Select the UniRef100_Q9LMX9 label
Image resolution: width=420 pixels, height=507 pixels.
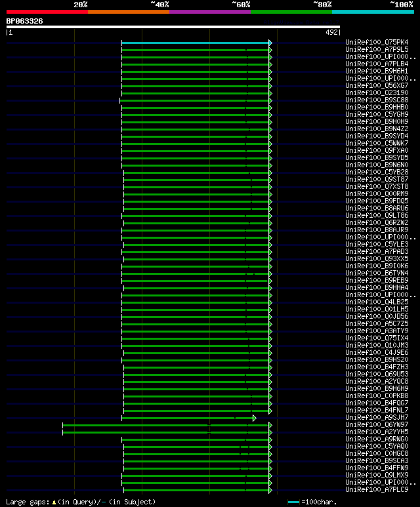(x=377, y=476)
